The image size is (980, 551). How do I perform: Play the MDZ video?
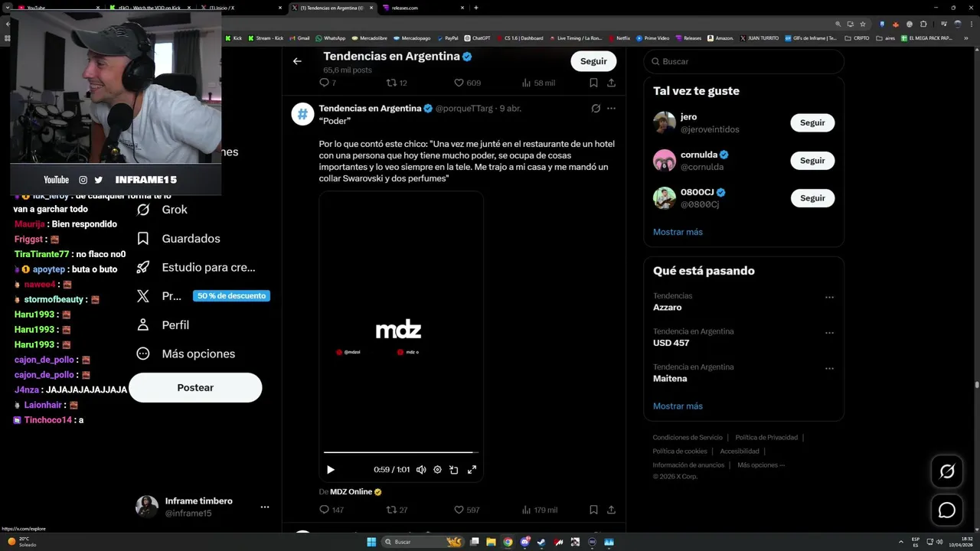331,470
